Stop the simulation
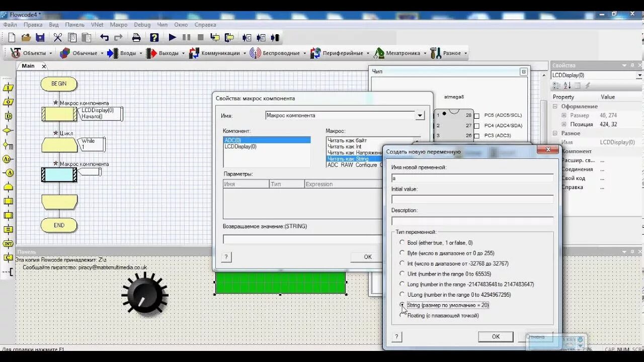This screenshot has width=644, height=362. coord(200,37)
